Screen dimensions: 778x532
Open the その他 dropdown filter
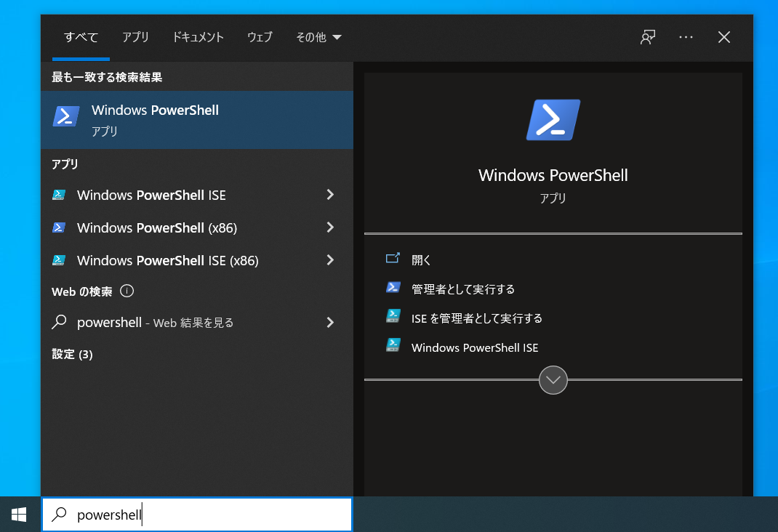[318, 37]
